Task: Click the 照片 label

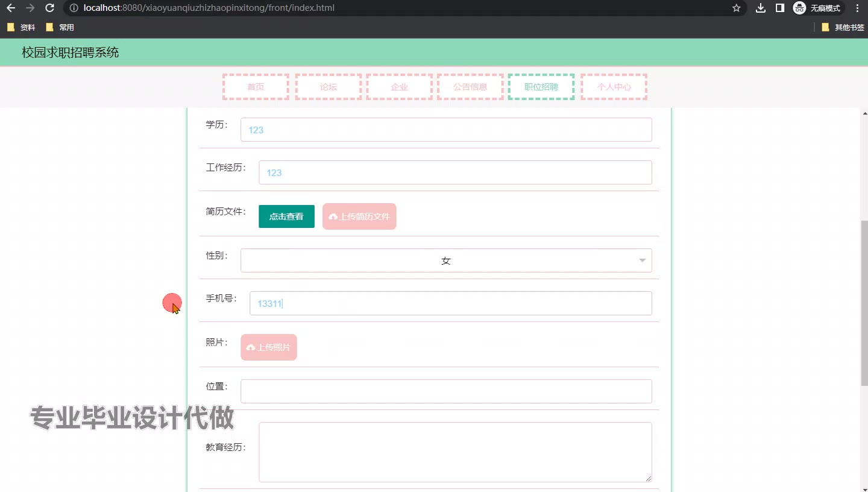Action: pos(216,342)
